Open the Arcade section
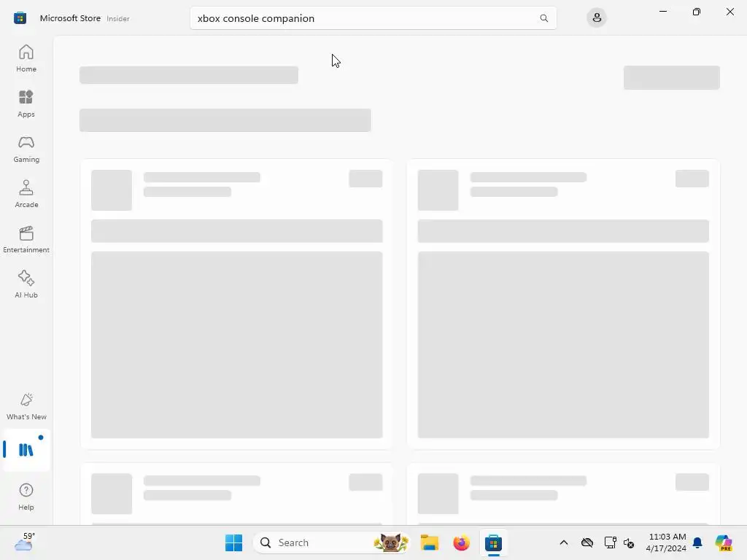The image size is (747, 560). coord(26,194)
